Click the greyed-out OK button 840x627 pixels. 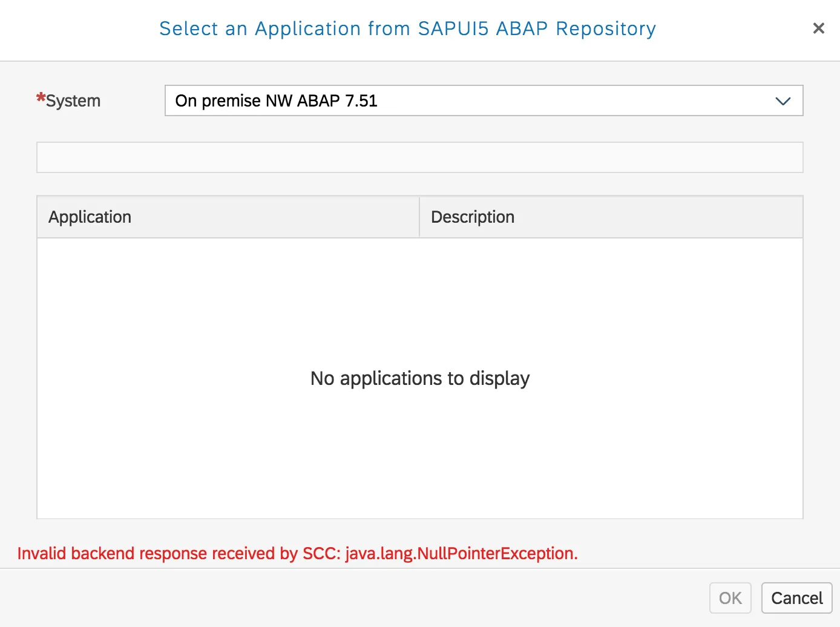(x=730, y=598)
